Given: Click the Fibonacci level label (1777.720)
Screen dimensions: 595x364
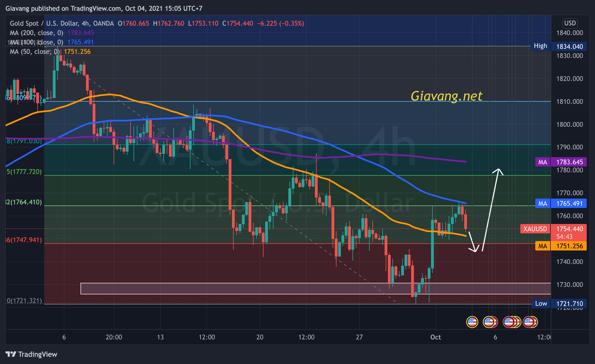Looking at the screenshot, I should [x=24, y=172].
